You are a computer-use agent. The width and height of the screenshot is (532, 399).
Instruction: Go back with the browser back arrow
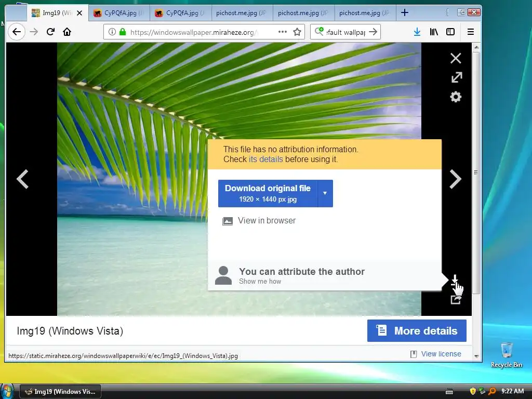pos(16,32)
